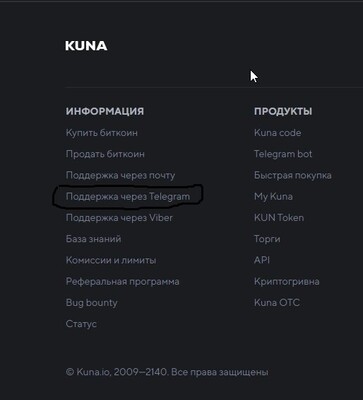
Task: Open the Продать биткоин link
Action: (x=105, y=154)
